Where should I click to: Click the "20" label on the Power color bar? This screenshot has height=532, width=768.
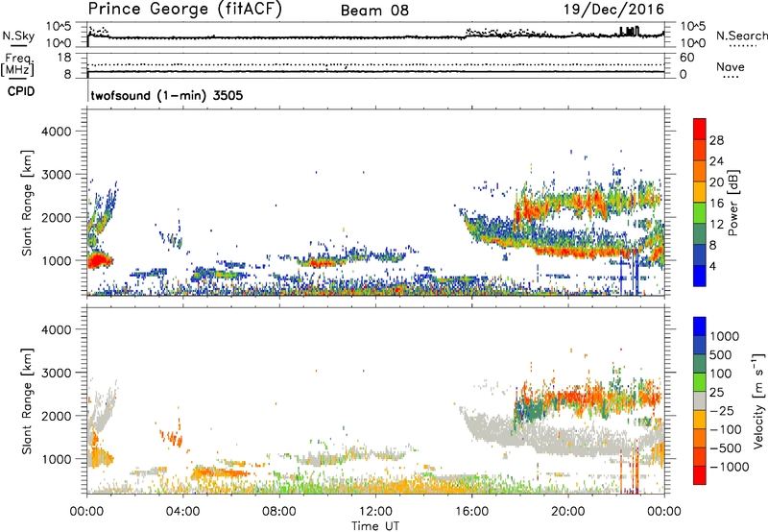716,182
